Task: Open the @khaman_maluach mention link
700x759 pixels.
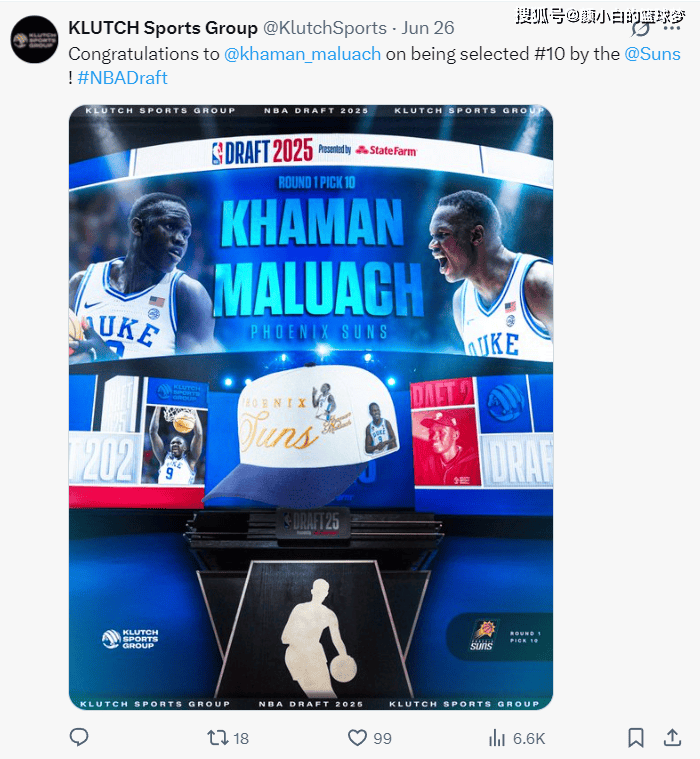Action: 302,54
